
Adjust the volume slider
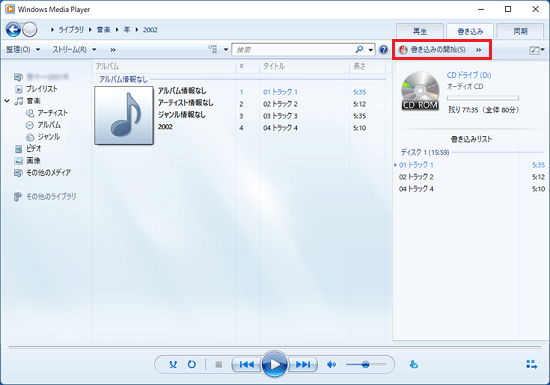366,365
